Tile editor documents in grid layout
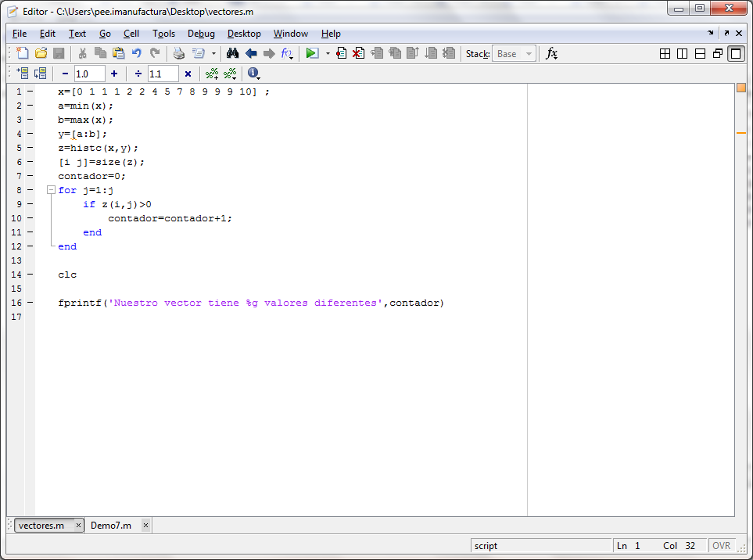Screen dimensions: 753x560 [x=665, y=54]
